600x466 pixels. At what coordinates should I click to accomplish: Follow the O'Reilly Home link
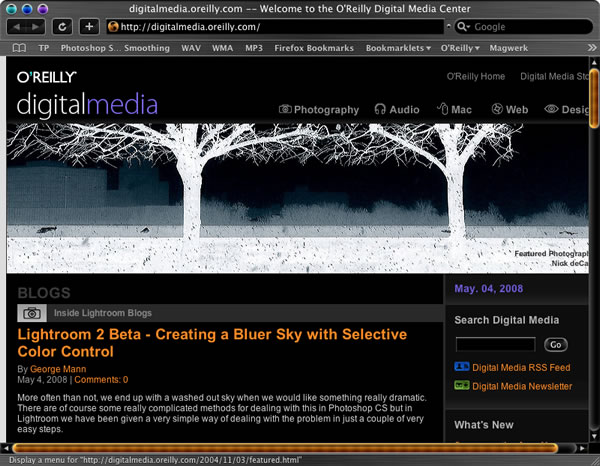476,77
